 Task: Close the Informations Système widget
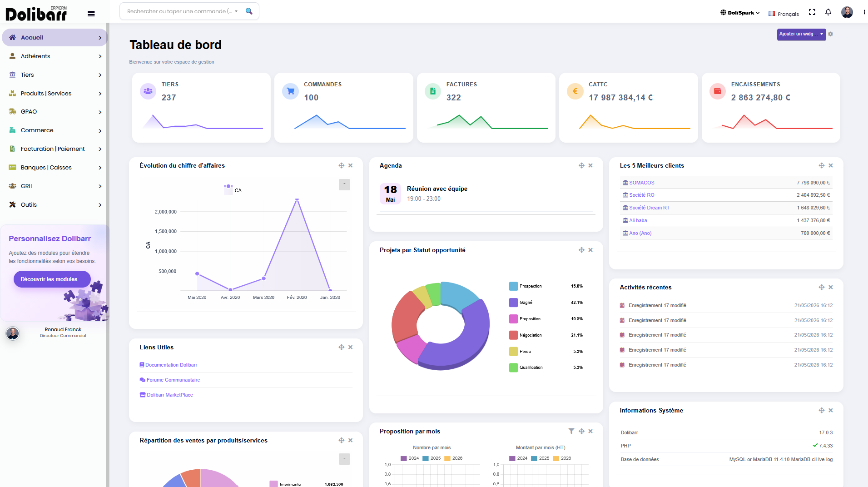(831, 410)
